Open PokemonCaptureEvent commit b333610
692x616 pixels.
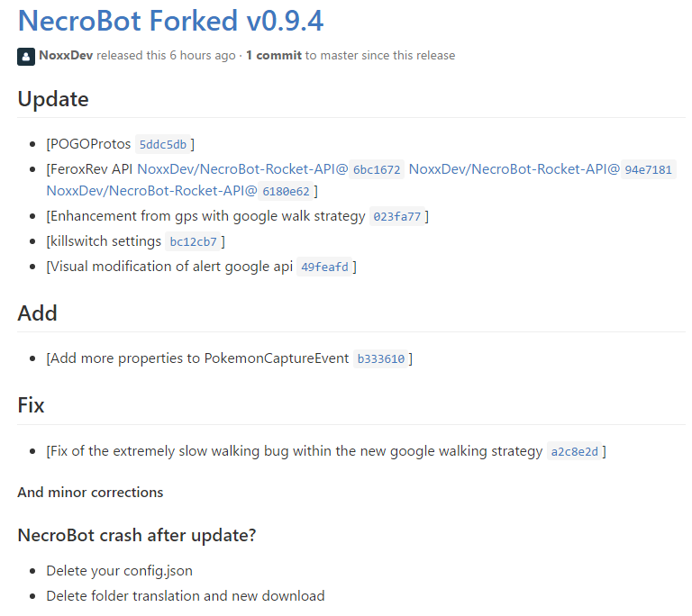pyautogui.click(x=381, y=358)
